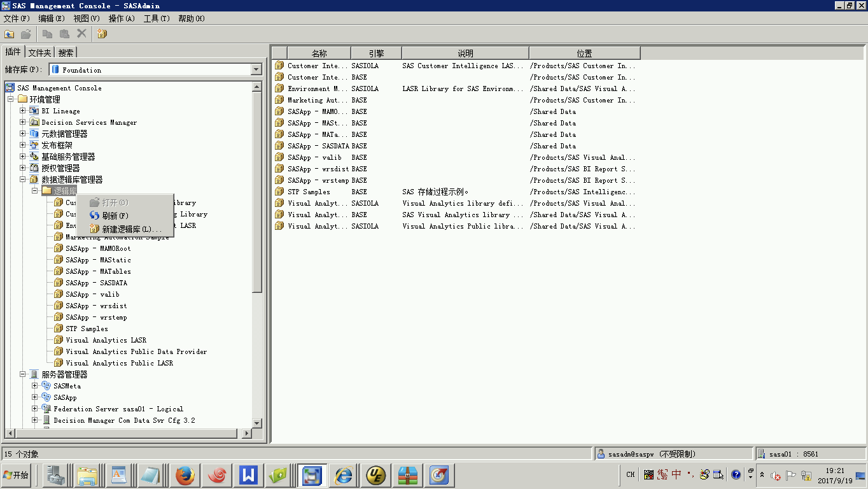868x489 pixels.
Task: Click the sasadm@saspw status bar entry
Action: (x=673, y=454)
